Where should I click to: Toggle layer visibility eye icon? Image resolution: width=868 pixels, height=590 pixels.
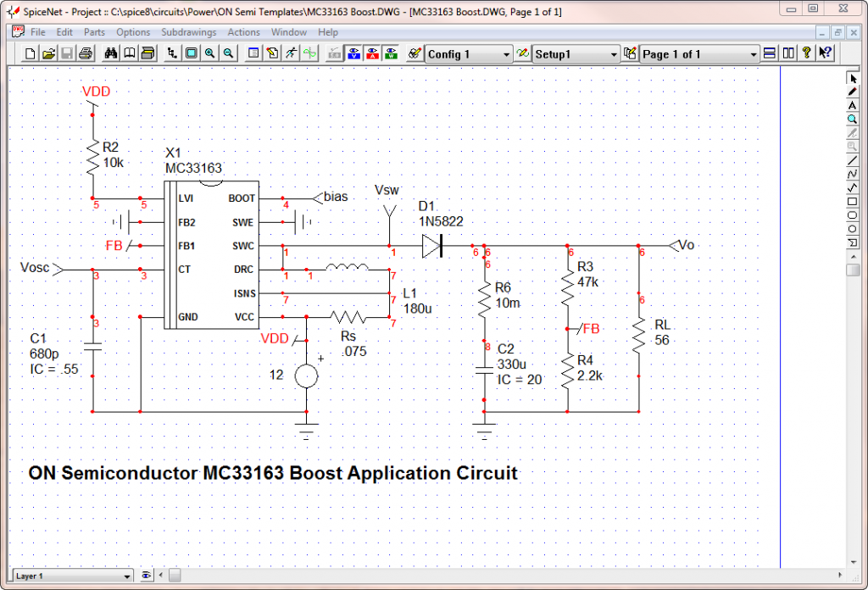coord(147,576)
